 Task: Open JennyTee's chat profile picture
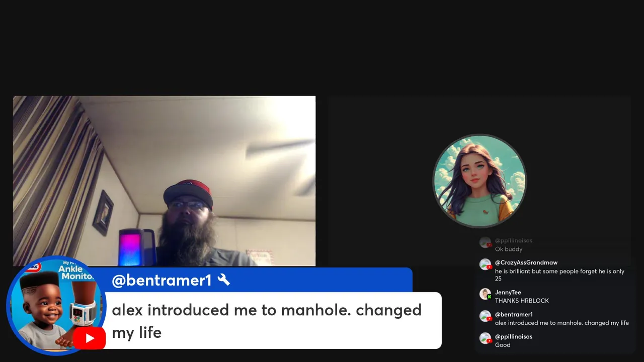click(485, 294)
